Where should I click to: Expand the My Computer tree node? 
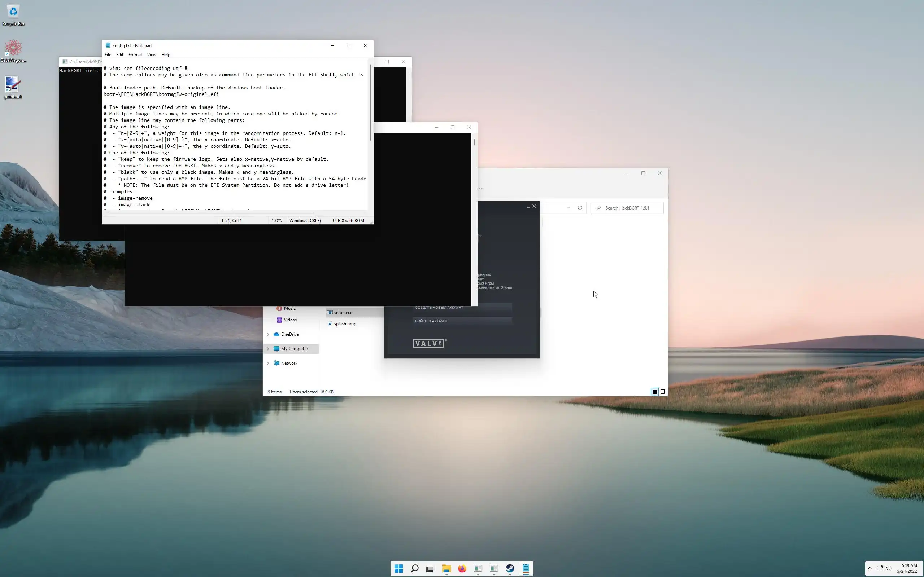[268, 349]
